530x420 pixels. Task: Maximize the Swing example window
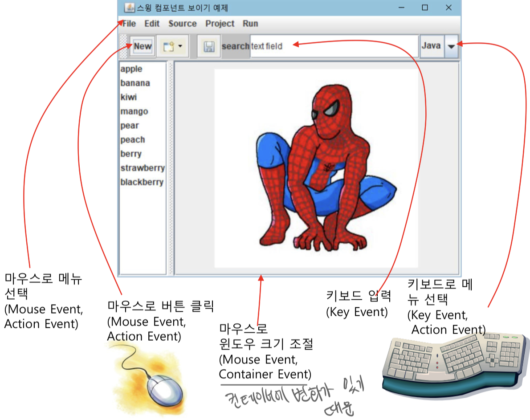pyautogui.click(x=425, y=8)
